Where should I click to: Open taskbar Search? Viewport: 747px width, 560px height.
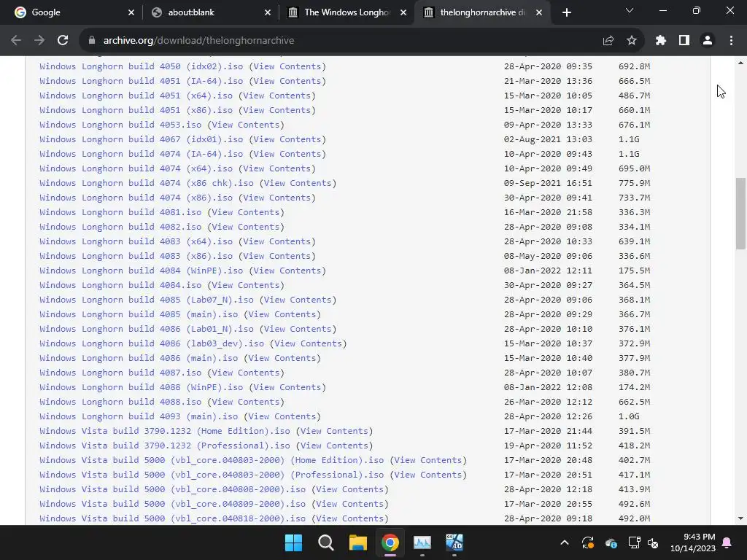[x=326, y=542]
